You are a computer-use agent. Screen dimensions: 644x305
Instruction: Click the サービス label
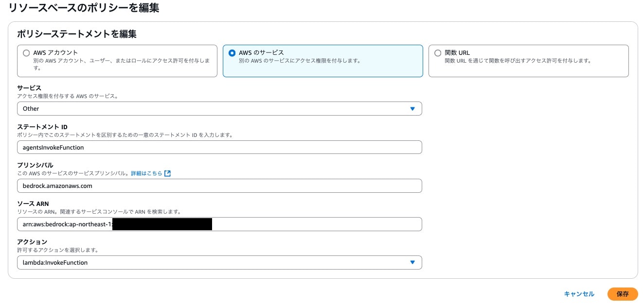(29, 88)
